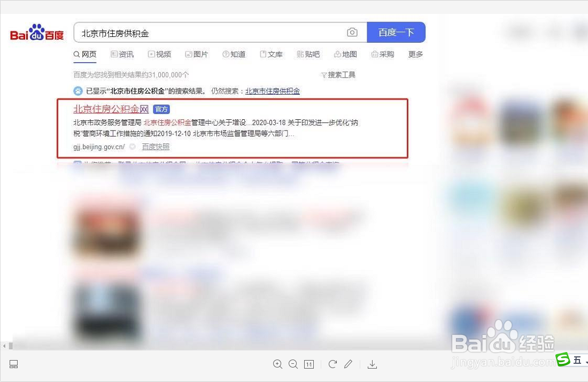The height and width of the screenshot is (382, 588).
Task: Click the 五 input mode indicator
Action: 577,360
